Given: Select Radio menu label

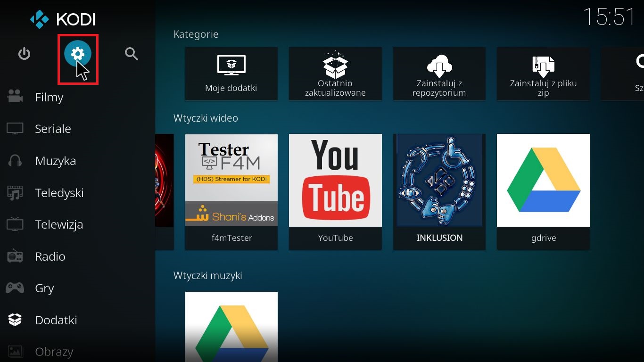Looking at the screenshot, I should (x=50, y=256).
